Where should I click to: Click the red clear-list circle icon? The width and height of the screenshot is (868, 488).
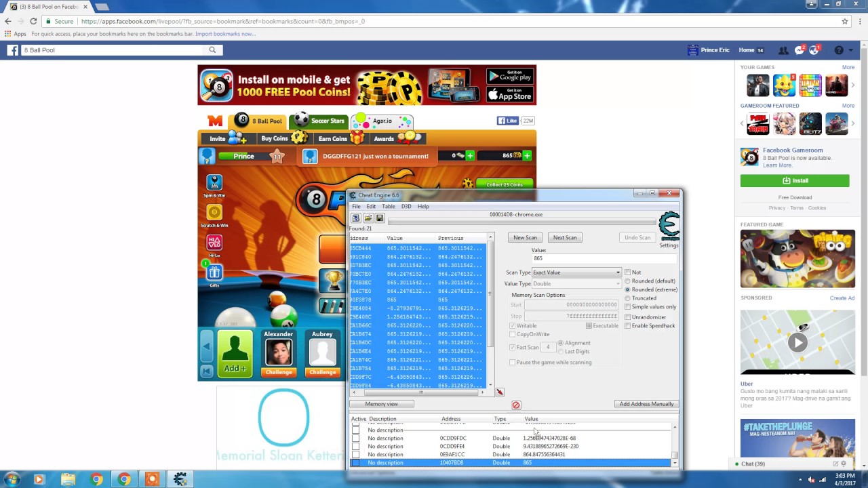[x=516, y=405]
